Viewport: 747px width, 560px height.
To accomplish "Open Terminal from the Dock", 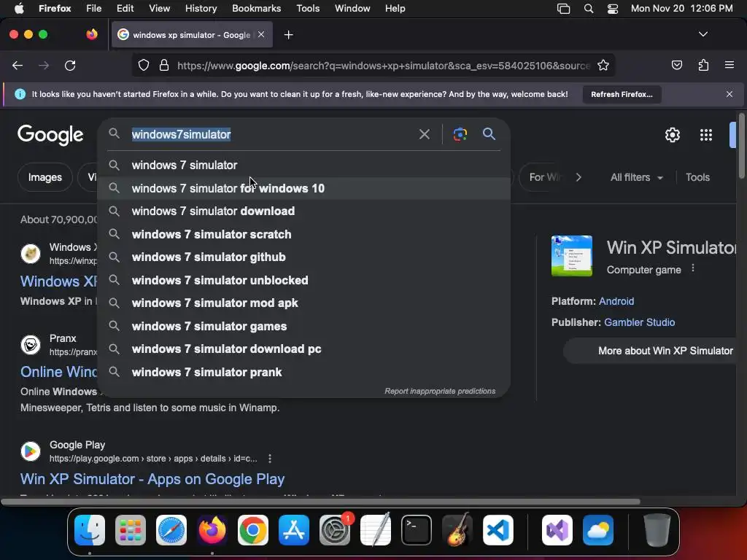I will coord(417,530).
